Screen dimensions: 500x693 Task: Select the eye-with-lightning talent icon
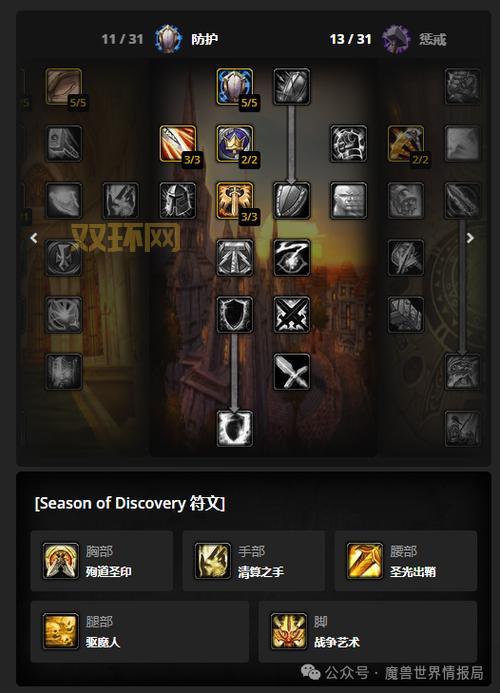click(292, 258)
